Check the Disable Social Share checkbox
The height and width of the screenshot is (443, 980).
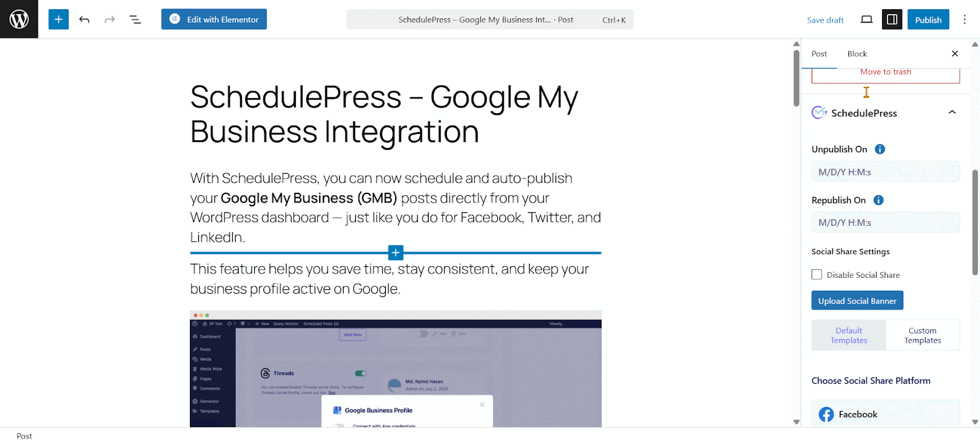(816, 275)
